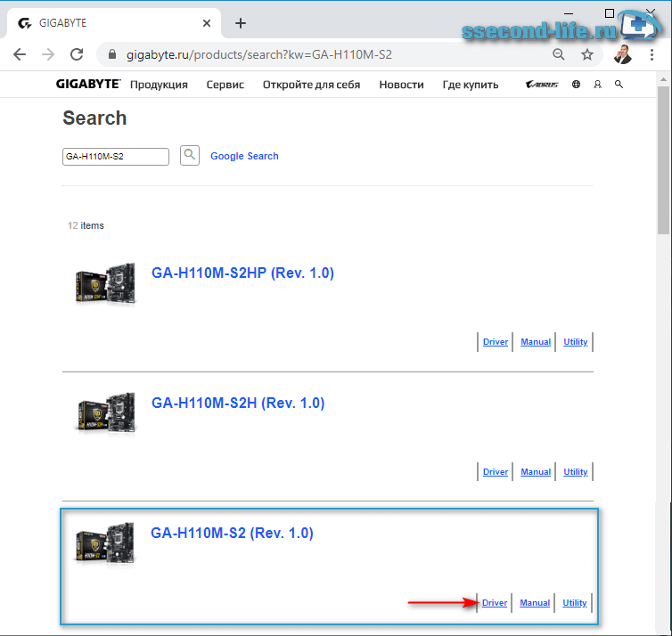Click the user account icon in header

(x=597, y=85)
